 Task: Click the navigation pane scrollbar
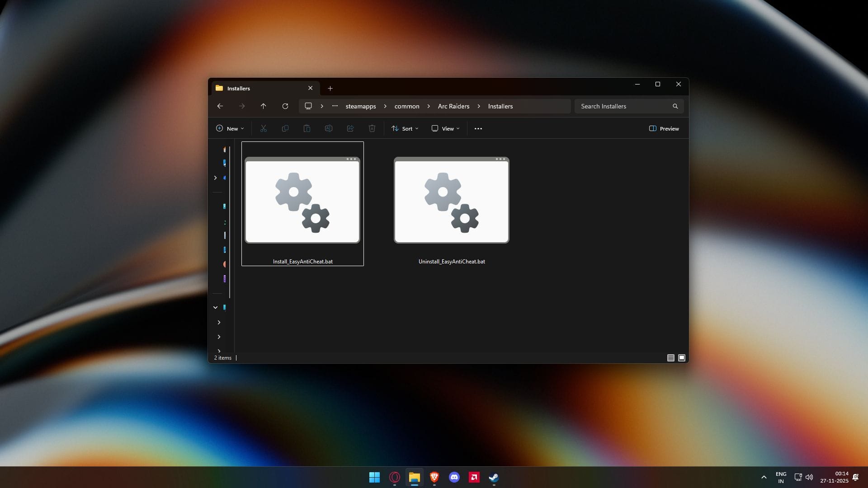click(230, 221)
